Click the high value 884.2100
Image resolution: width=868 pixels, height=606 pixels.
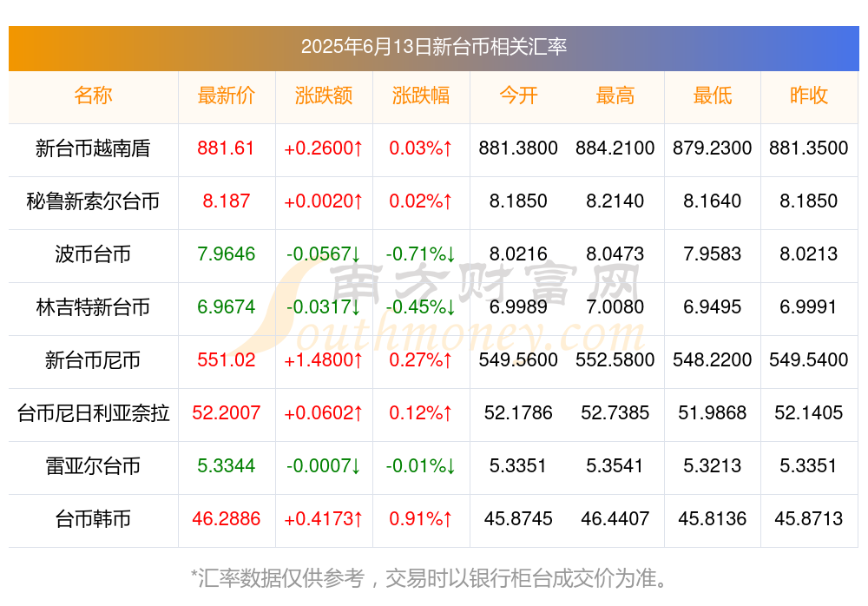615,148
